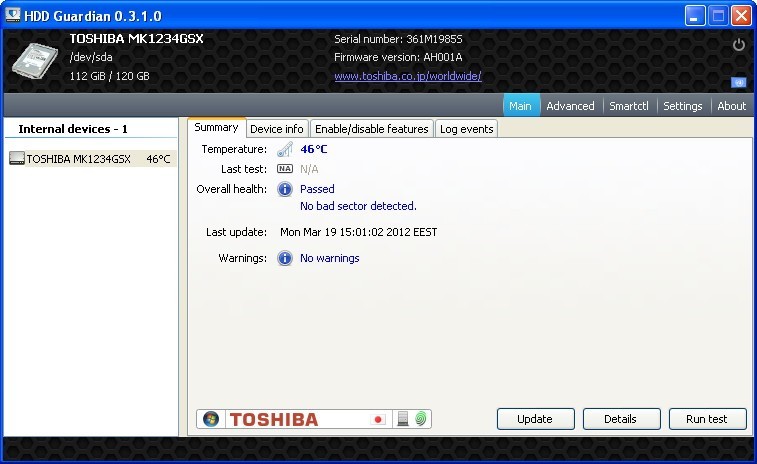Viewport: 757px width, 464px height.
Task: Switch to the Device info tab
Action: coord(277,129)
